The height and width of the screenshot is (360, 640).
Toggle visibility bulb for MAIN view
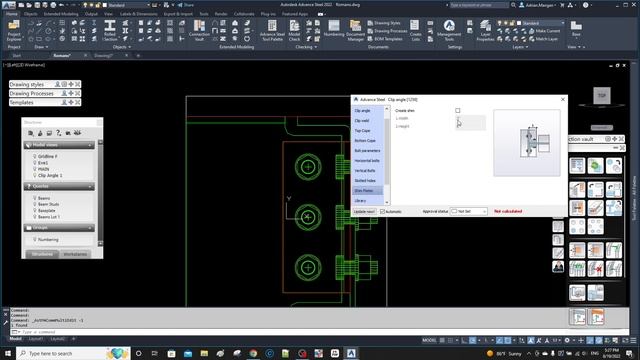(35, 169)
